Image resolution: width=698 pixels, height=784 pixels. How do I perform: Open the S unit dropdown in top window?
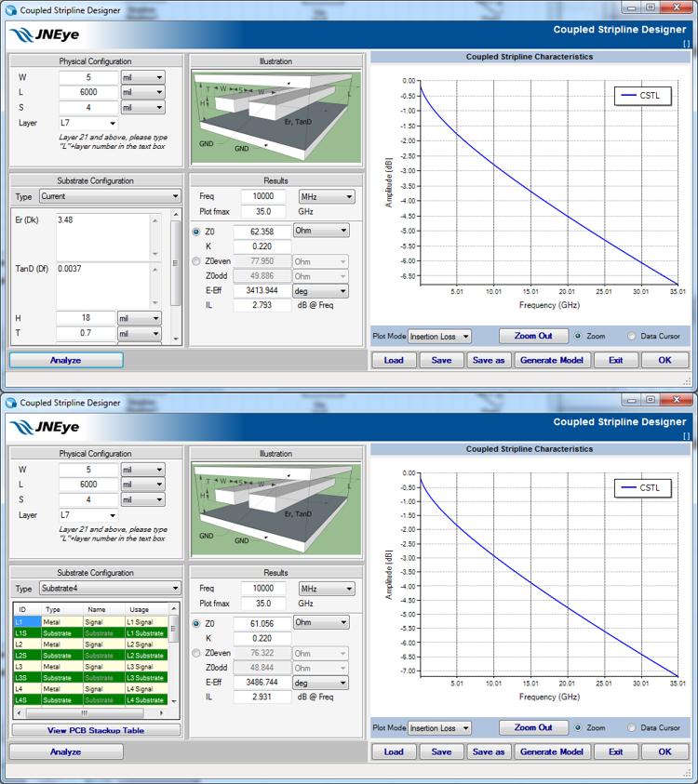pyautogui.click(x=143, y=107)
